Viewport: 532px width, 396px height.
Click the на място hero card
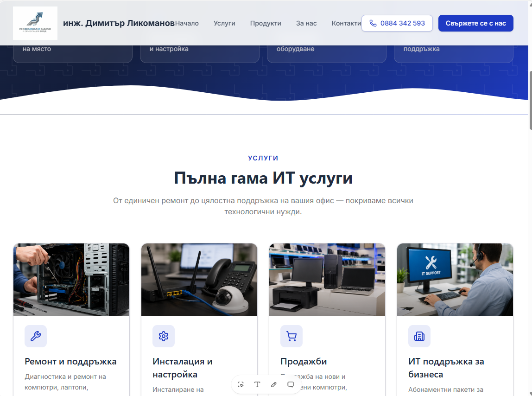73,54
